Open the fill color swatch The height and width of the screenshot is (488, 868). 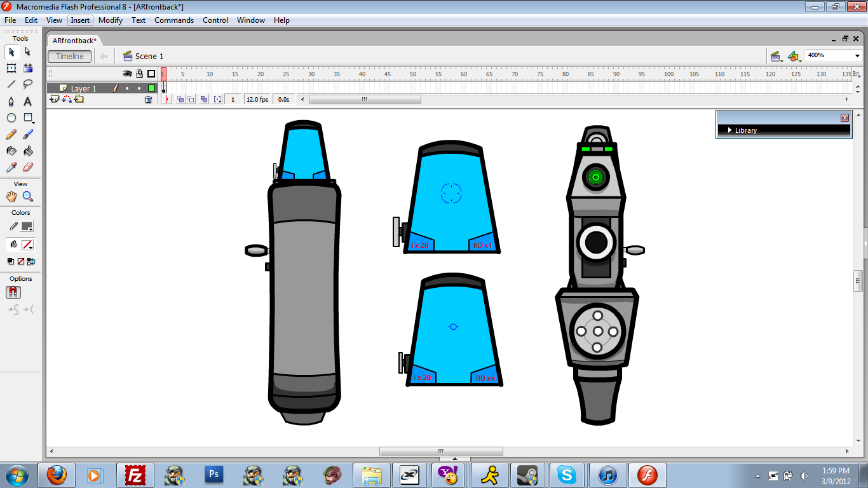pos(27,245)
